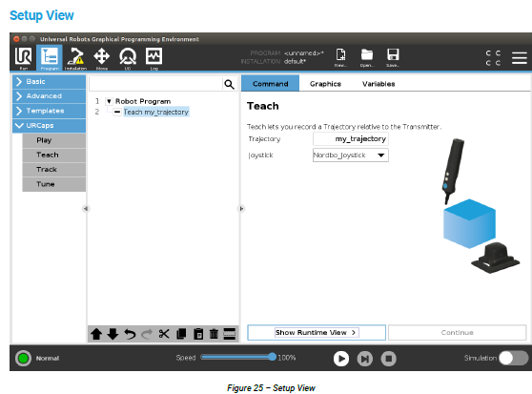Select the Teach my_trajectory tree node
This screenshot has height=394, width=532.
click(x=156, y=112)
